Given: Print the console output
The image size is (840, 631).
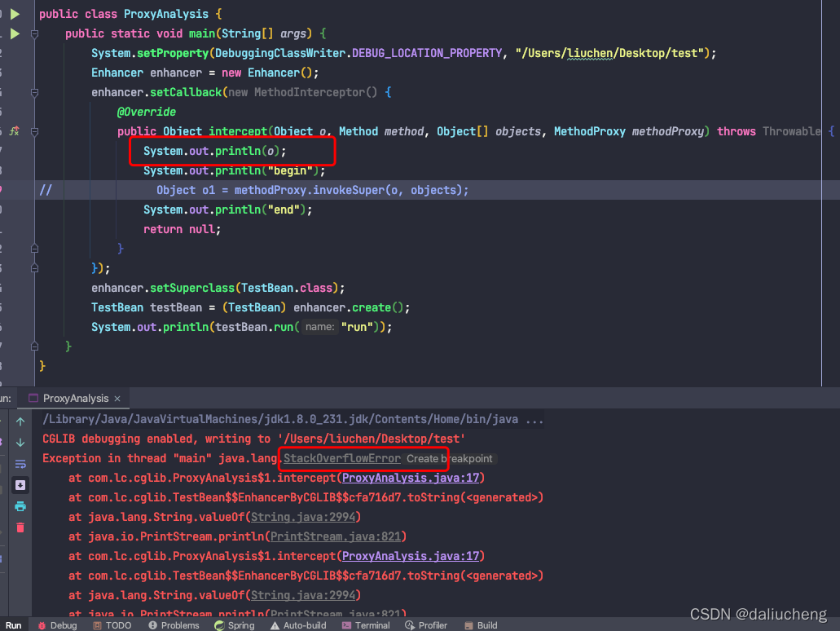Looking at the screenshot, I should (x=20, y=506).
